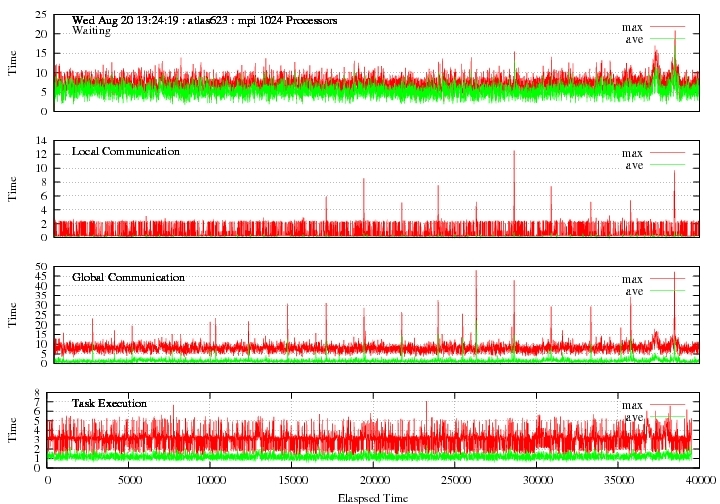Click the '5000' x-axis tick label
Image resolution: width=720 pixels, height=504 pixels.
click(x=129, y=480)
